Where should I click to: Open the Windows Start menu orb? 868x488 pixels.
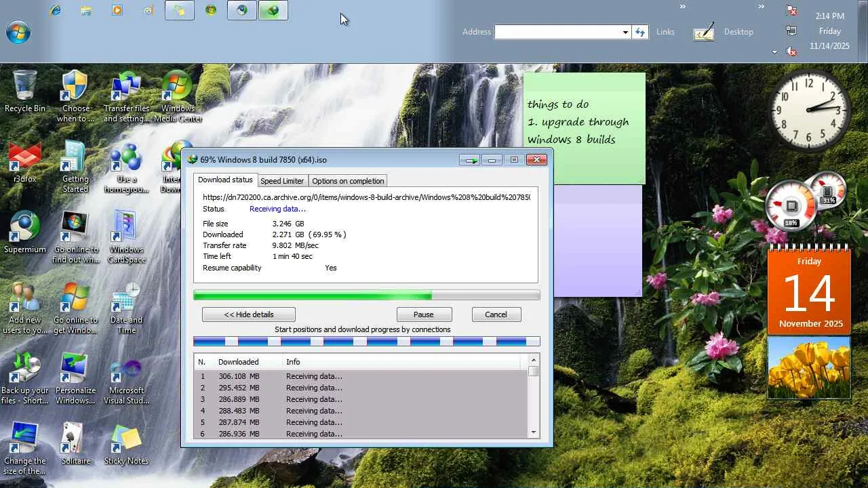coord(18,32)
